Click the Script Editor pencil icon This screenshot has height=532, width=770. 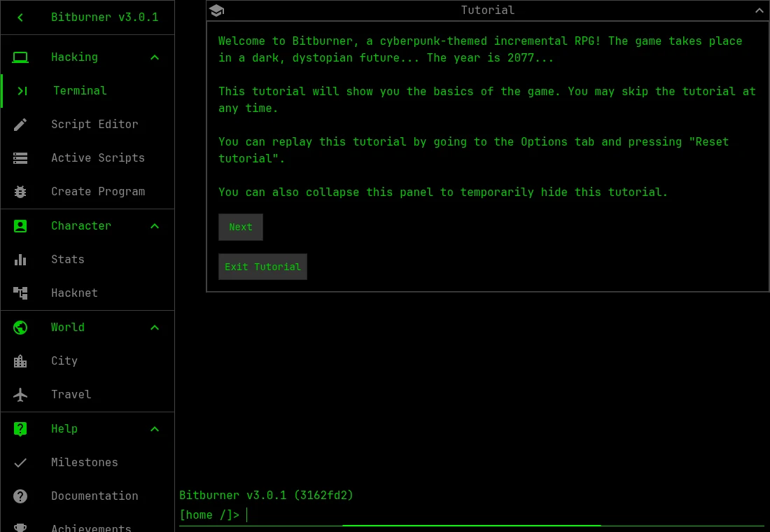[x=20, y=125]
